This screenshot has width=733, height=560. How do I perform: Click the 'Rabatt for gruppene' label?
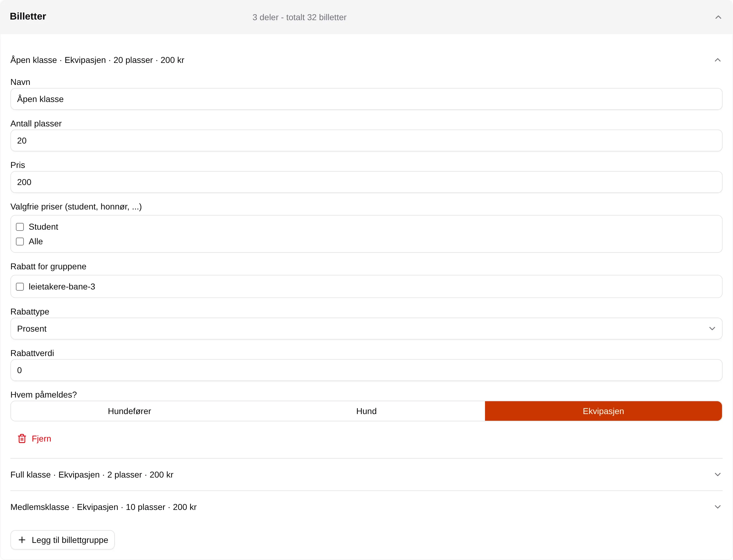pyautogui.click(x=48, y=266)
